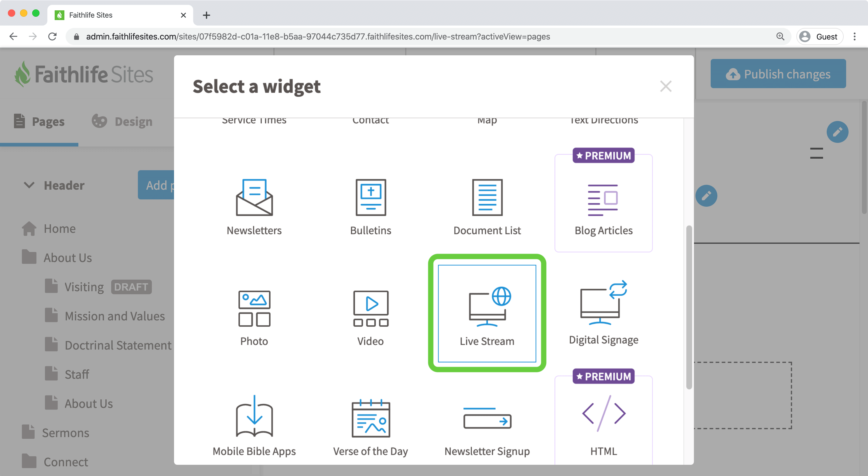Image resolution: width=868 pixels, height=476 pixels.
Task: Select the Bulletins widget
Action: pyautogui.click(x=371, y=206)
